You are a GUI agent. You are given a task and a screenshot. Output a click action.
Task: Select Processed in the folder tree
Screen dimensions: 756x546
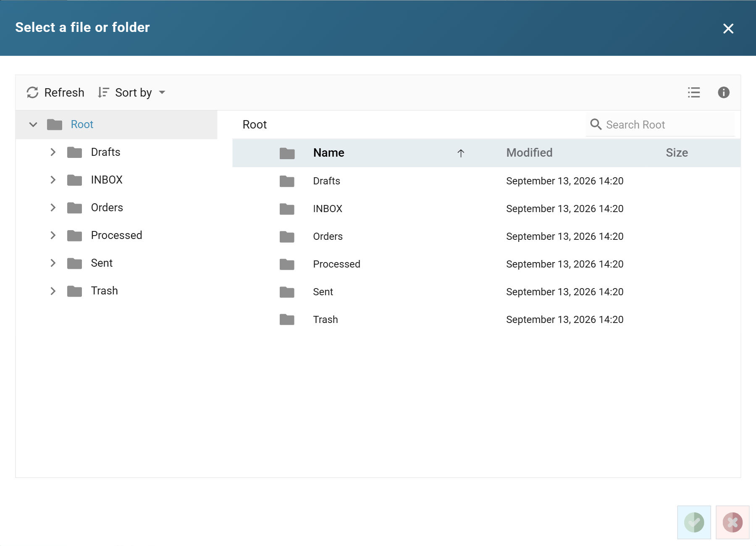(116, 235)
